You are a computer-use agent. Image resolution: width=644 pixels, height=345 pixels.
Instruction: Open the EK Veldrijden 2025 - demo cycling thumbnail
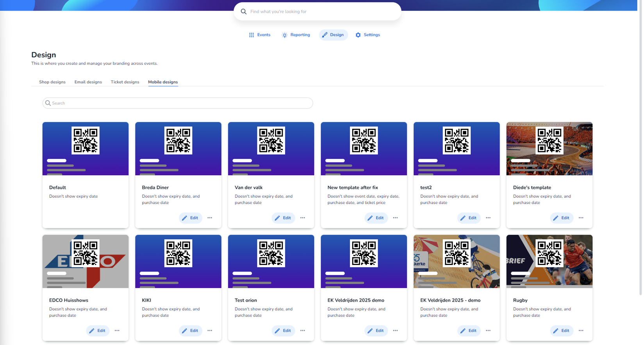(x=457, y=261)
